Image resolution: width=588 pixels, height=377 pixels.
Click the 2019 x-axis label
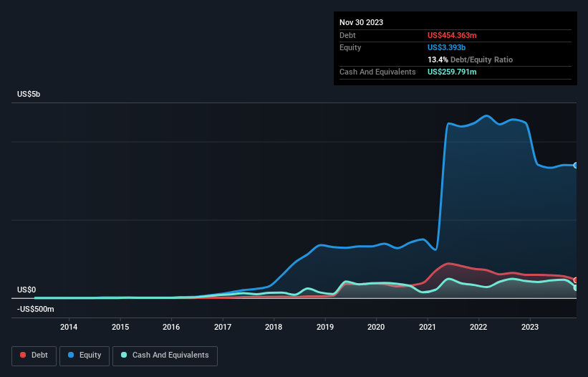click(x=324, y=327)
